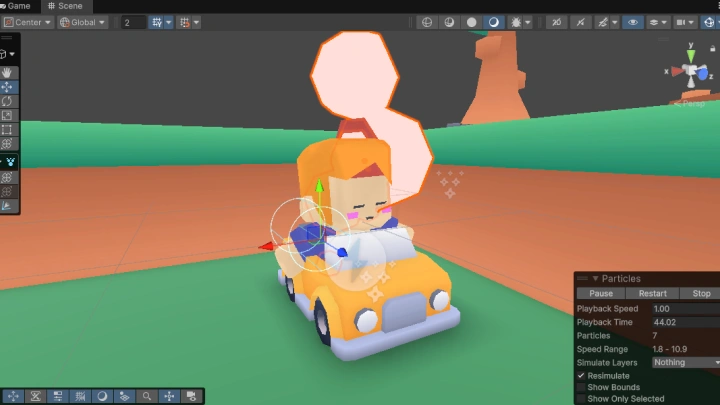The height and width of the screenshot is (405, 720).
Task: Select the shaded lighting draw mode
Action: (494, 22)
